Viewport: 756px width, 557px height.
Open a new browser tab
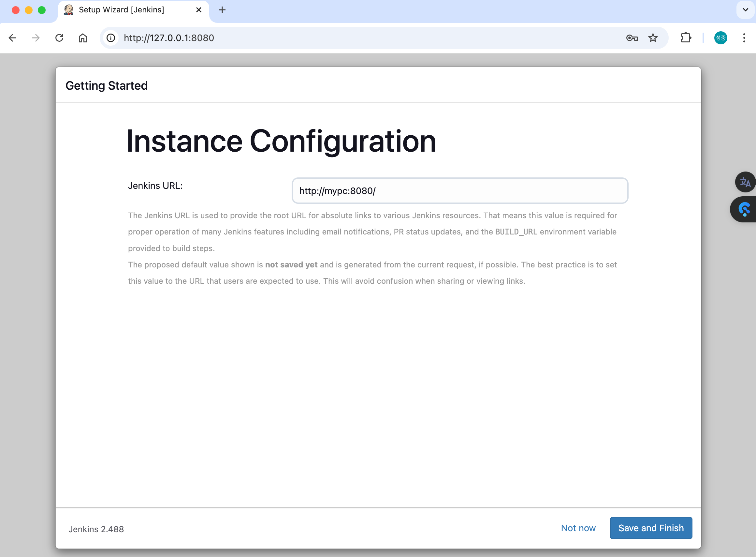(x=222, y=10)
